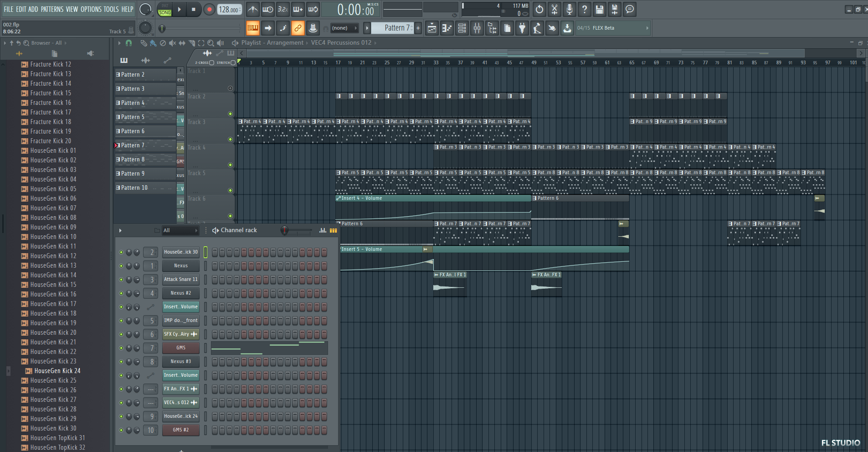Open the (none) snap selector dropdown
Image resolution: width=868 pixels, height=452 pixels.
tap(344, 28)
